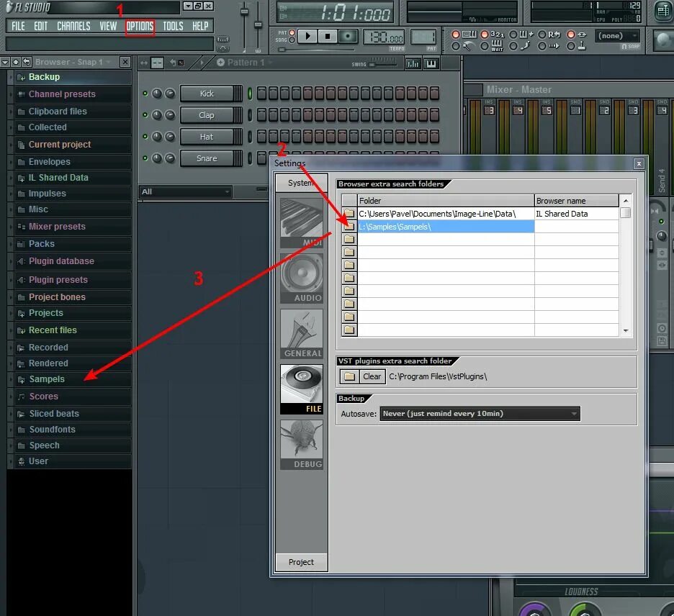Adjust the swing slider
Image resolution: width=674 pixels, height=616 pixels.
click(383, 65)
